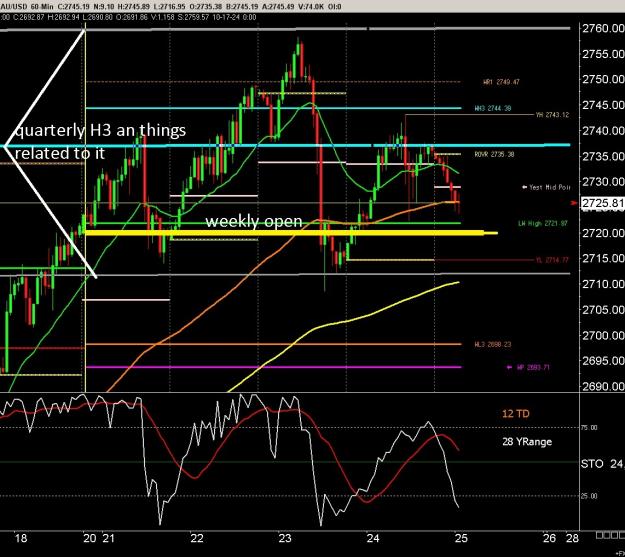Image resolution: width=625 pixels, height=557 pixels.
Task: Select the Yest Mid Point label
Action: coord(546,187)
